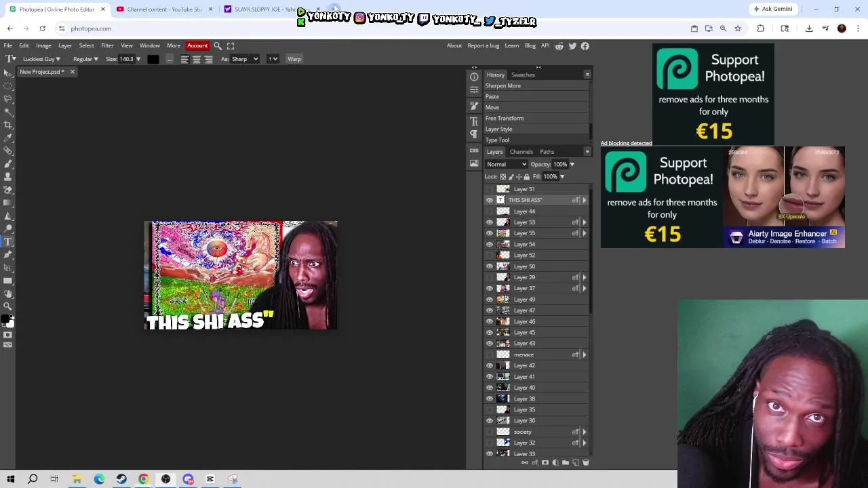This screenshot has width=868, height=488.
Task: Select the Path Select tool
Action: click(x=7, y=268)
